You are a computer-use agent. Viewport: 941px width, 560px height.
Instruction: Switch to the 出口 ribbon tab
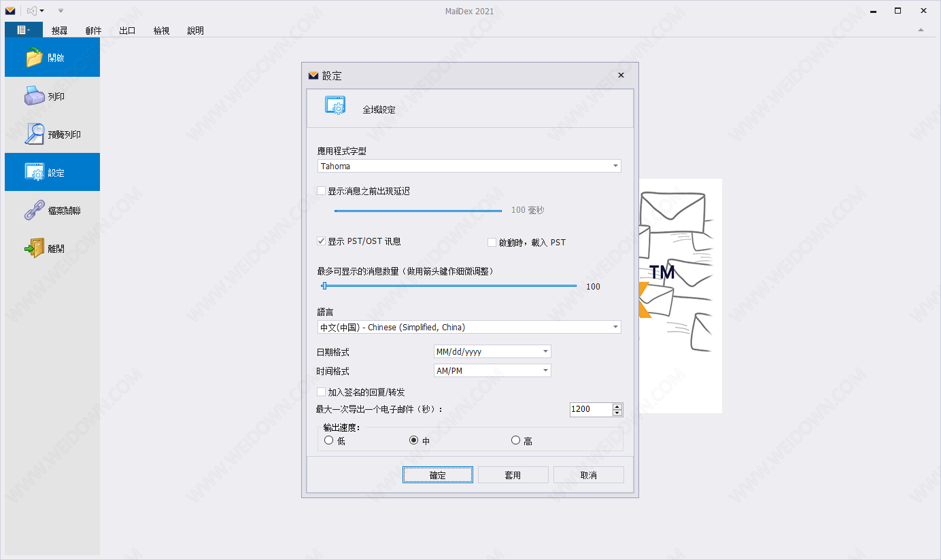pyautogui.click(x=127, y=31)
